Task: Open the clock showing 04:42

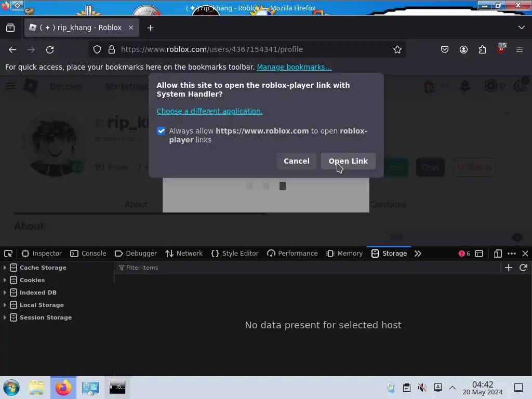Action: click(x=483, y=388)
